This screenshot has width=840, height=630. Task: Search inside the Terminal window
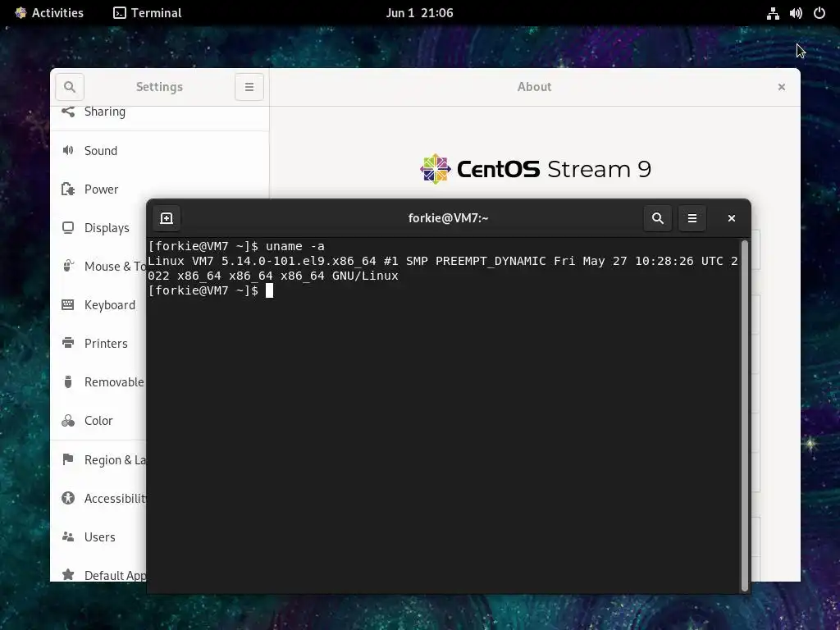tap(657, 218)
